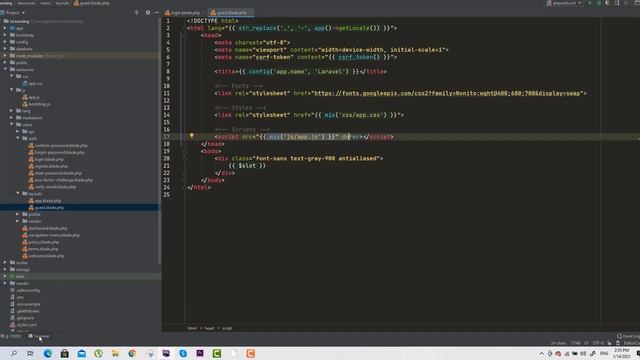Collapse the auth folder
Viewport: 640px width, 360px height.
tap(18, 138)
